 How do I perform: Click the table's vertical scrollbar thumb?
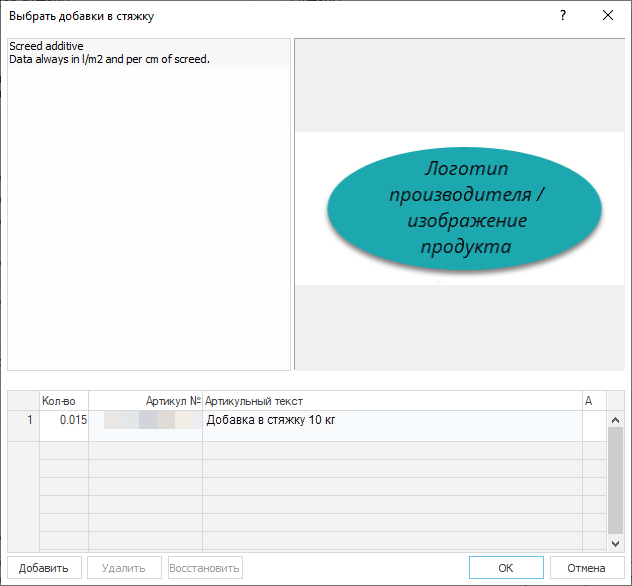(615, 480)
